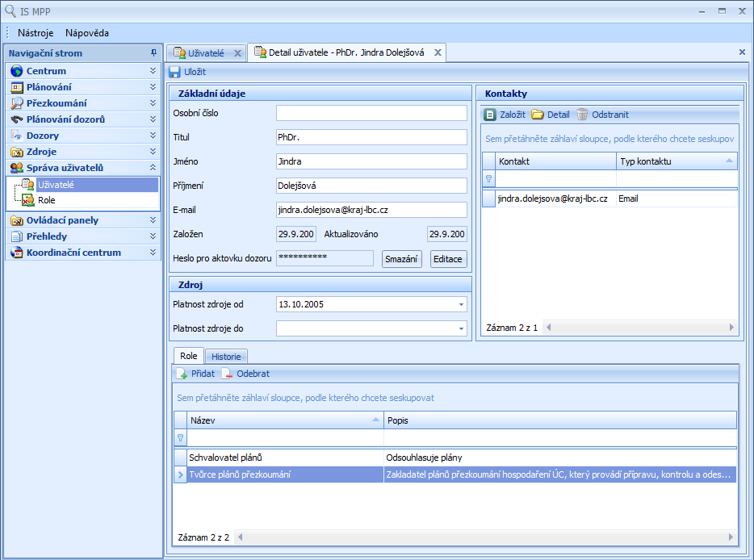Click the Odstranit trash bin icon
This screenshot has height=560, width=754.
[x=582, y=115]
